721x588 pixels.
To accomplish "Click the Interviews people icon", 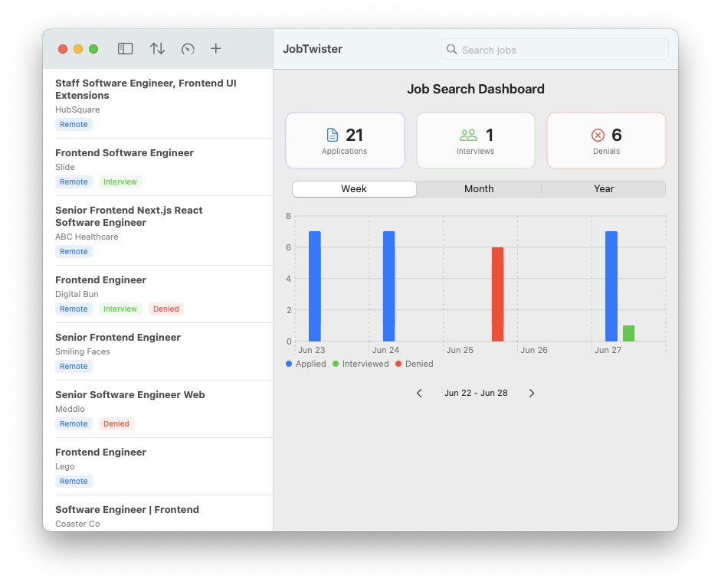I will click(469, 135).
